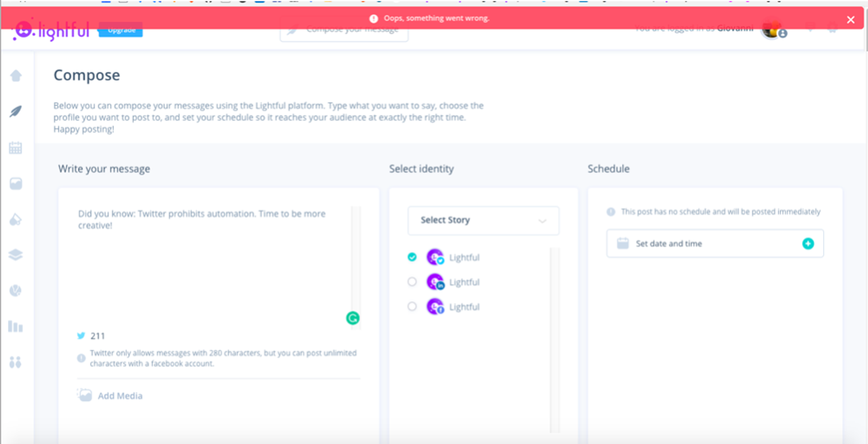868x444 pixels.
Task: Click the Lightful Facebook profile avatar
Action: click(x=435, y=307)
